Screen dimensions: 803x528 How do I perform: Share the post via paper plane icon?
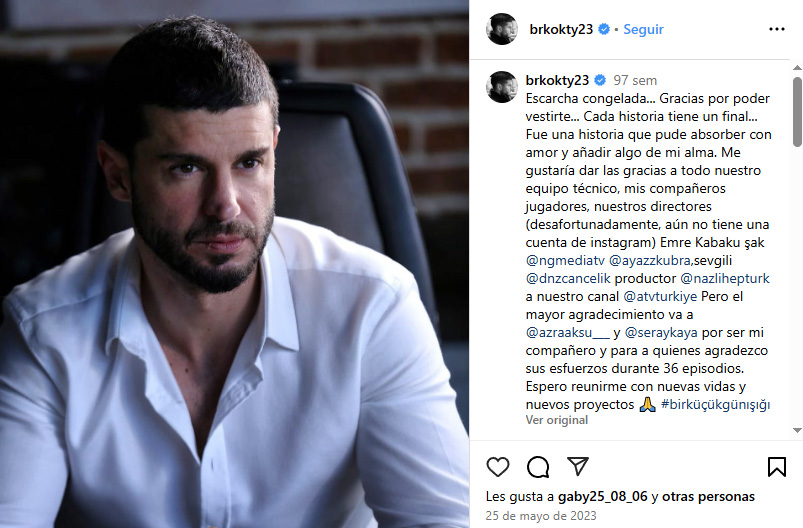578,466
